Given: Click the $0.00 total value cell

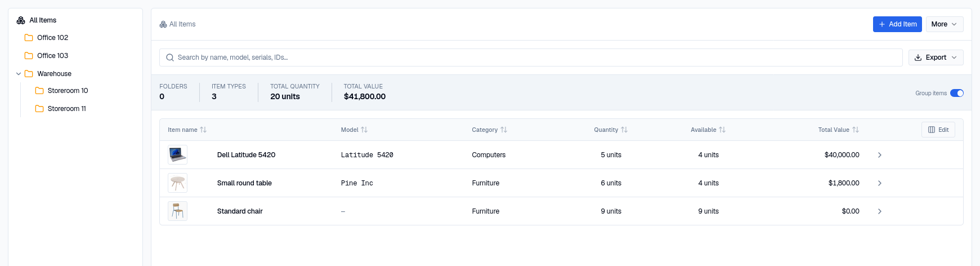Looking at the screenshot, I should tap(851, 211).
